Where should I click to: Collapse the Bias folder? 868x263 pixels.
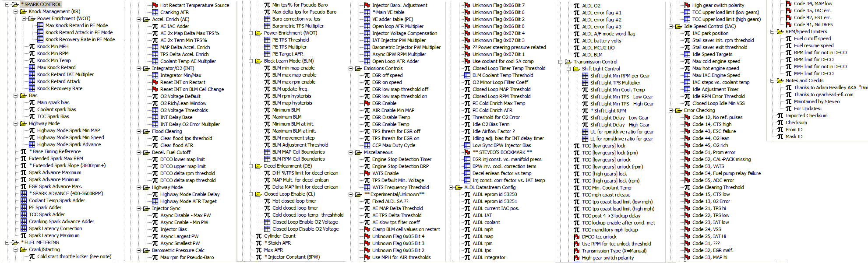coord(16,95)
